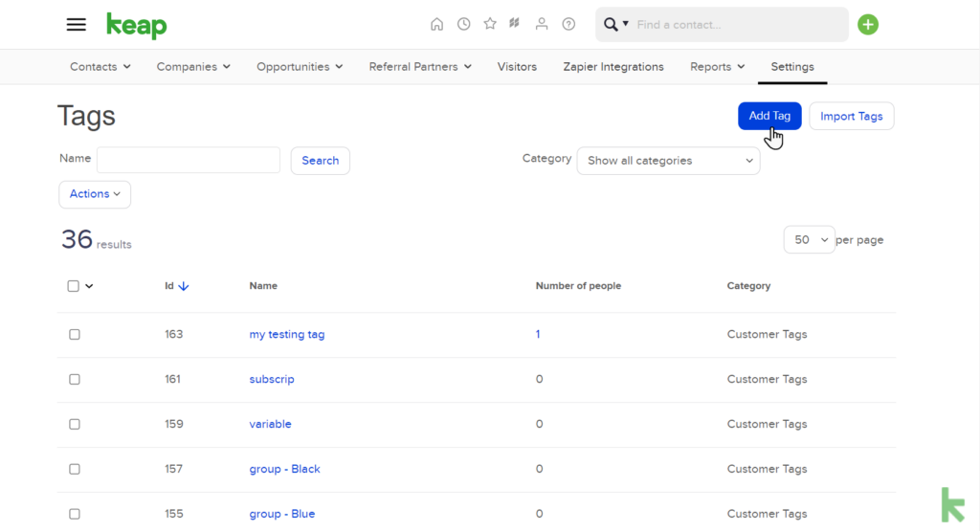980x531 pixels.
Task: Click the Add Tag button
Action: coord(769,116)
